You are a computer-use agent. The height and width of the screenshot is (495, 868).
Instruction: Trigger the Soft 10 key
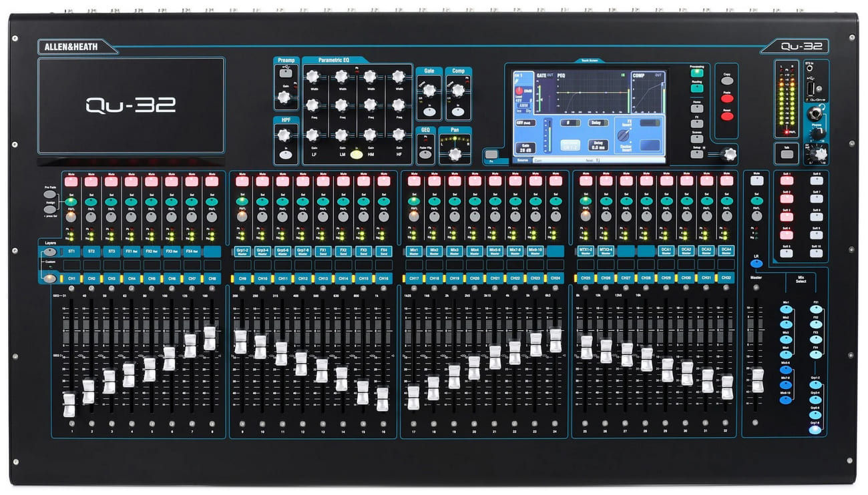816,253
